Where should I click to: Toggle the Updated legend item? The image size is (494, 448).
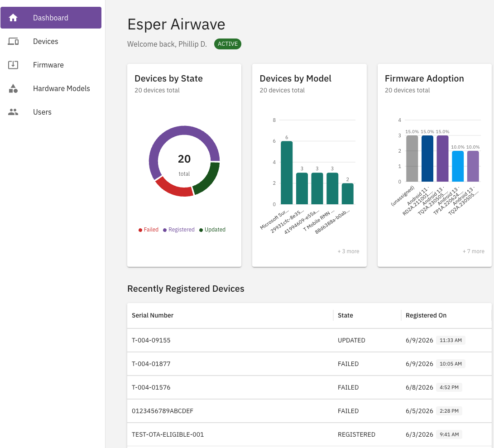[212, 230]
